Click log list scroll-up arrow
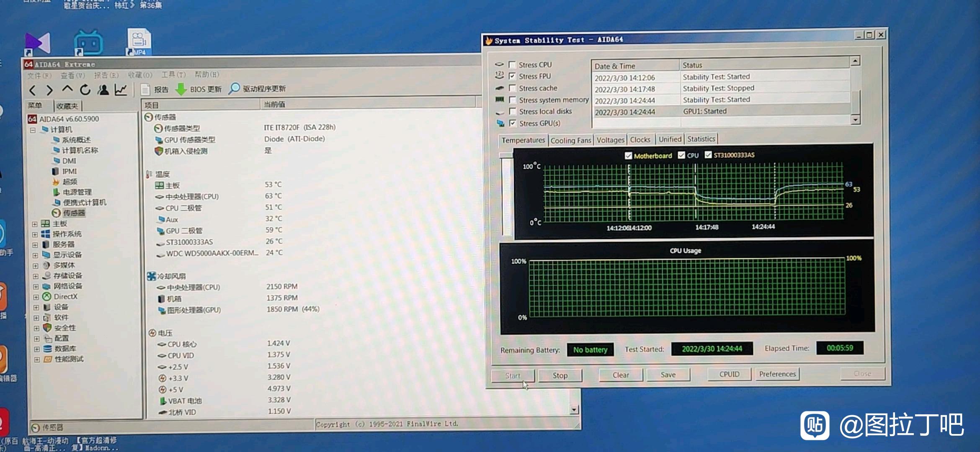This screenshot has height=452, width=980. pyautogui.click(x=855, y=61)
